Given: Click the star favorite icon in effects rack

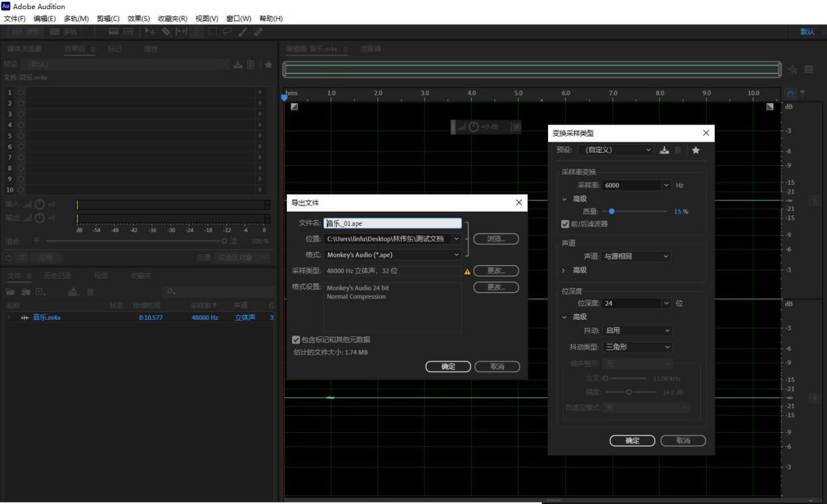Looking at the screenshot, I should pos(268,64).
